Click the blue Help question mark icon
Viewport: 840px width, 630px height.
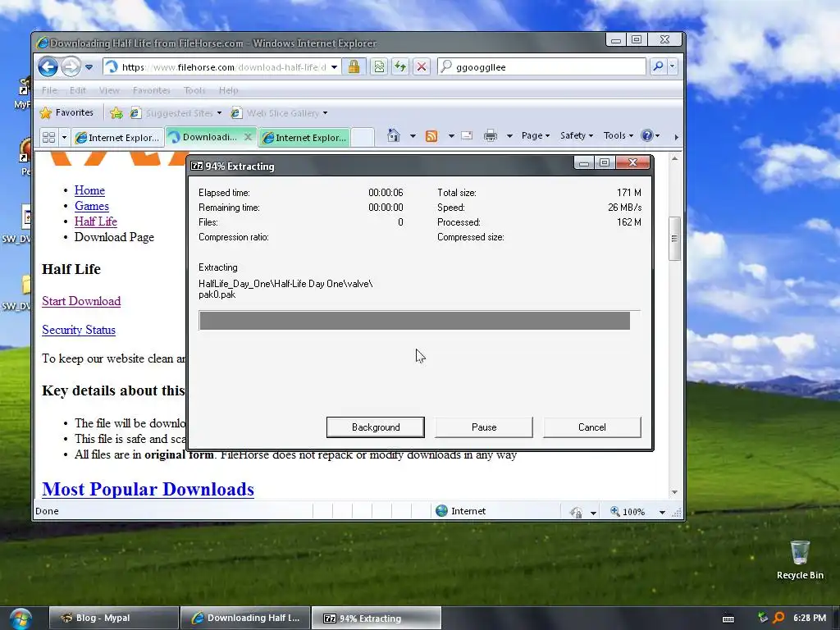coord(647,135)
